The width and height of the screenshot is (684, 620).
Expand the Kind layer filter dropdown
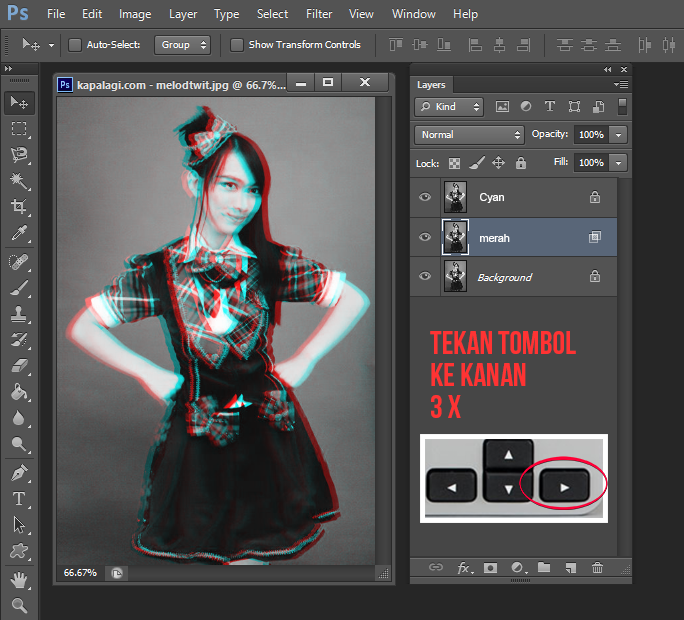(x=449, y=106)
